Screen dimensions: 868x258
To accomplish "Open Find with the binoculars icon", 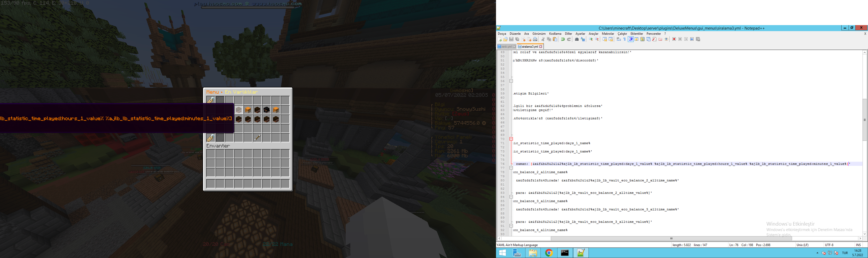I will click(x=577, y=39).
